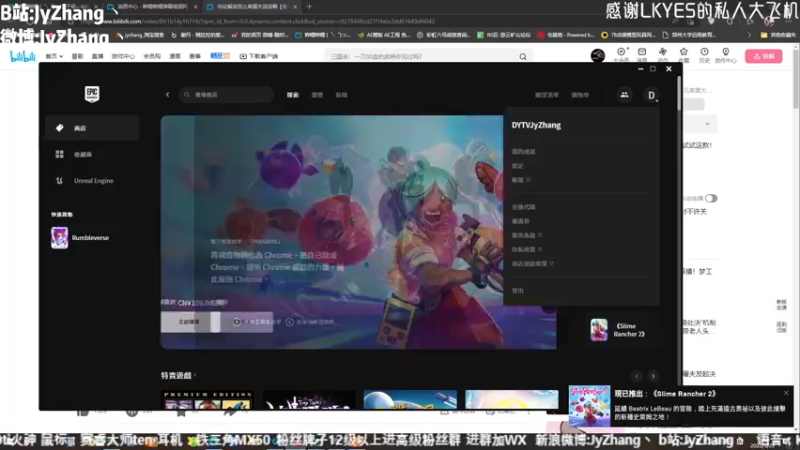Open the Store (商店) section in Epic sidebar

pyautogui.click(x=92, y=128)
